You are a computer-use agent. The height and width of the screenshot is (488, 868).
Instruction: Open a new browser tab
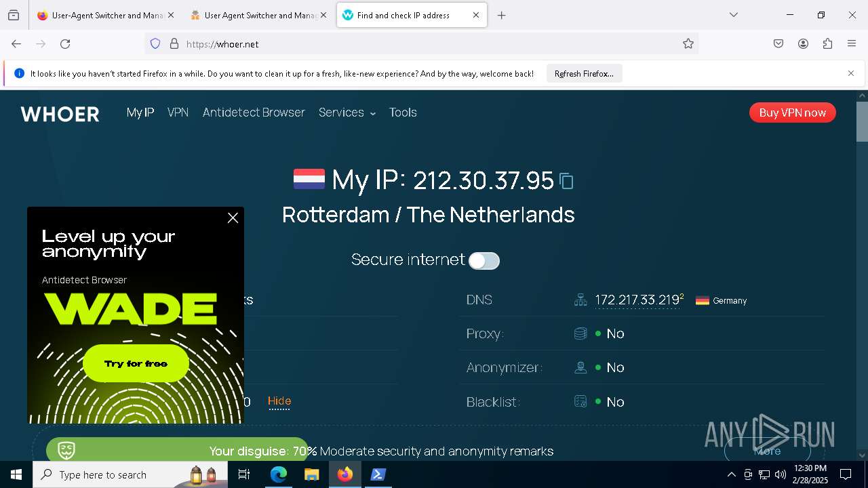[502, 16]
